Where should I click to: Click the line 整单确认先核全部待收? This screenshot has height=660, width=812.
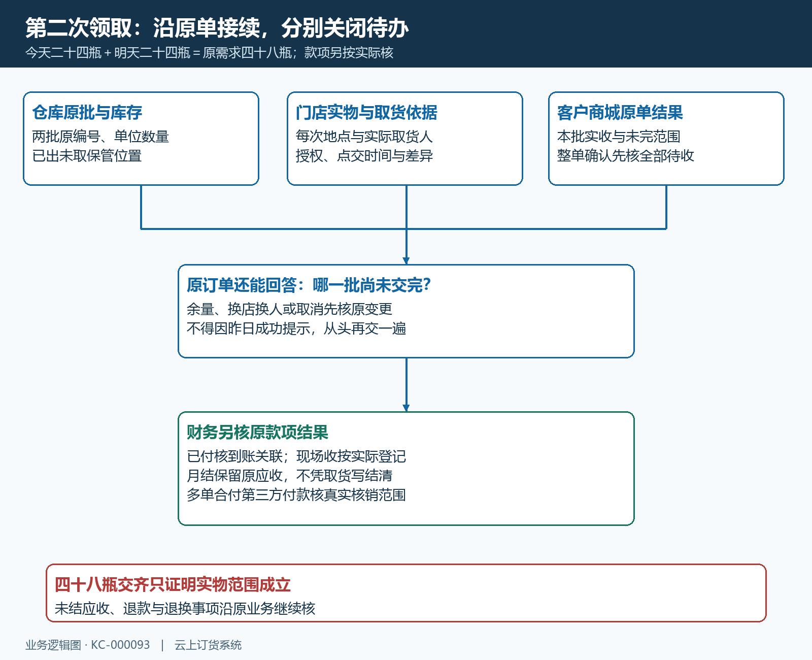click(x=626, y=156)
